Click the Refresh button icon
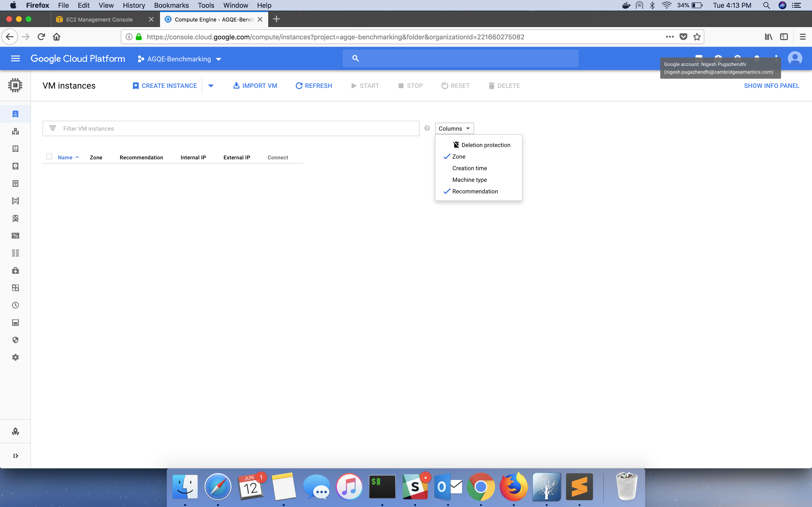This screenshot has height=507, width=812. (x=299, y=86)
